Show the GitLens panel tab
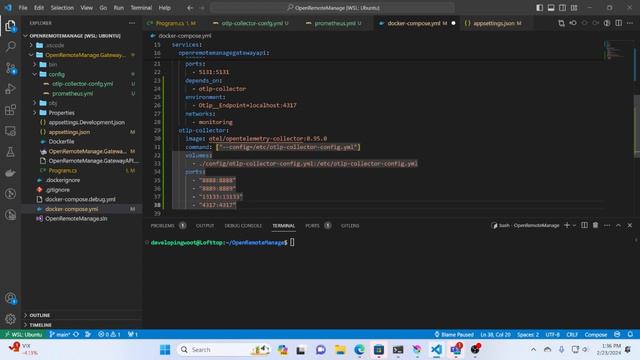The height and width of the screenshot is (360, 640). [350, 225]
